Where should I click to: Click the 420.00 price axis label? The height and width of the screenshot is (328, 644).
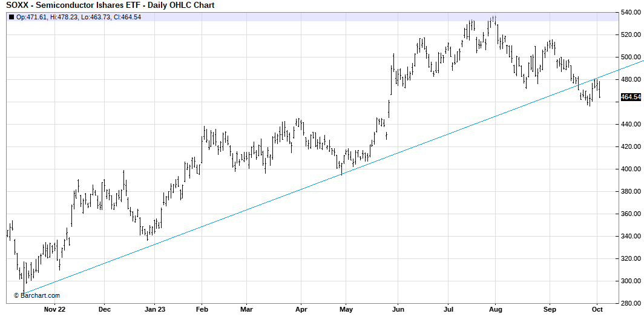coord(631,146)
